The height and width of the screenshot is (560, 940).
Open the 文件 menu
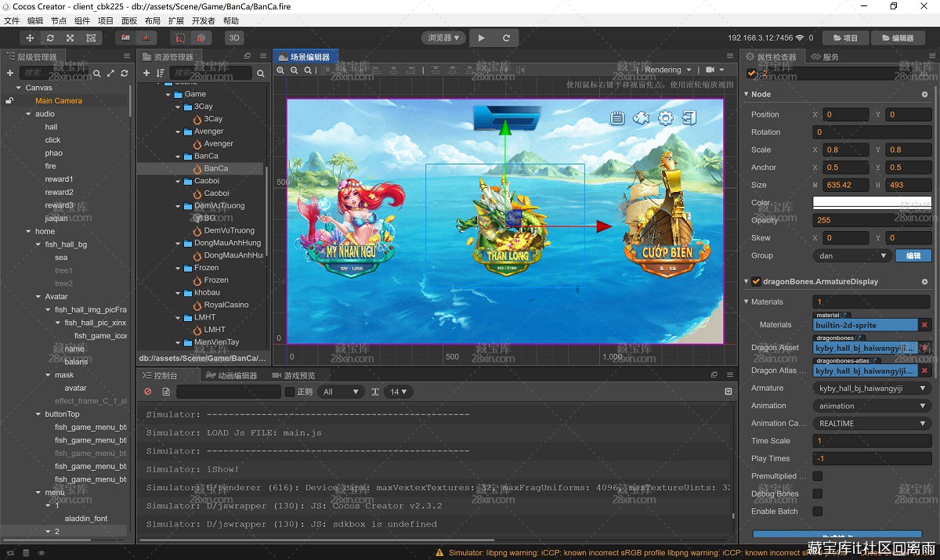[x=12, y=21]
